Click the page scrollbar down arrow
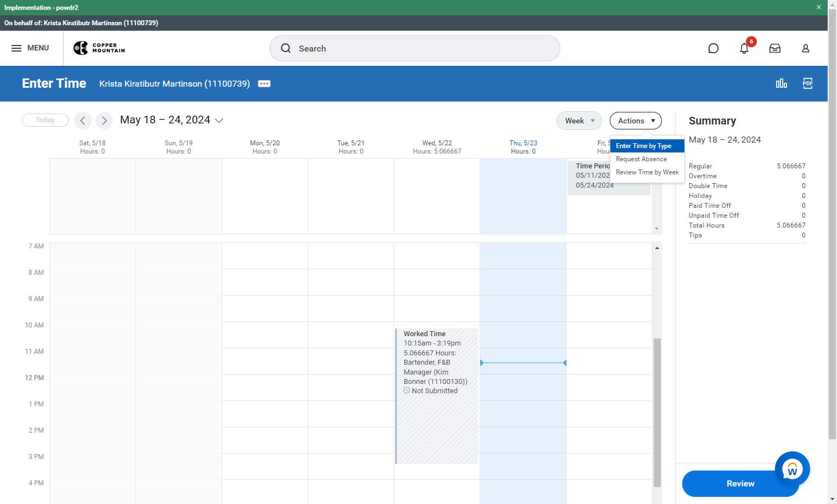 833,499
